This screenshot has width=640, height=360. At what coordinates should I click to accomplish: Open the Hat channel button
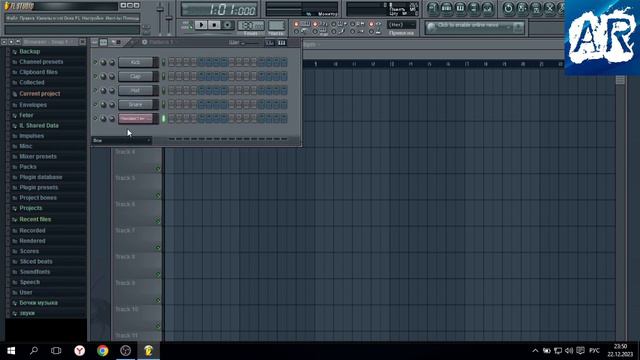tap(136, 90)
